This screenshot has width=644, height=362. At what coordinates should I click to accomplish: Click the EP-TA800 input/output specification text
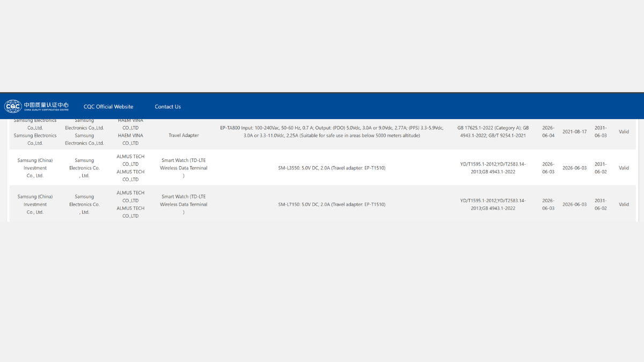[332, 132]
